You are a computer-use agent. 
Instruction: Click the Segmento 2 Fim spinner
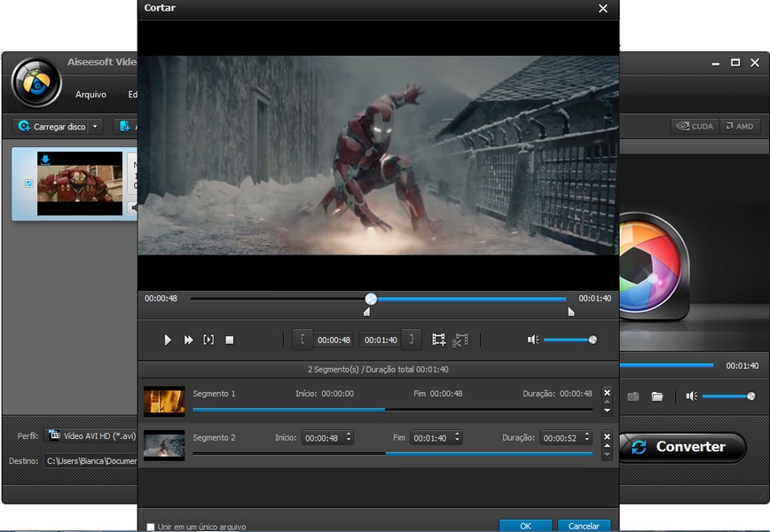(x=457, y=437)
